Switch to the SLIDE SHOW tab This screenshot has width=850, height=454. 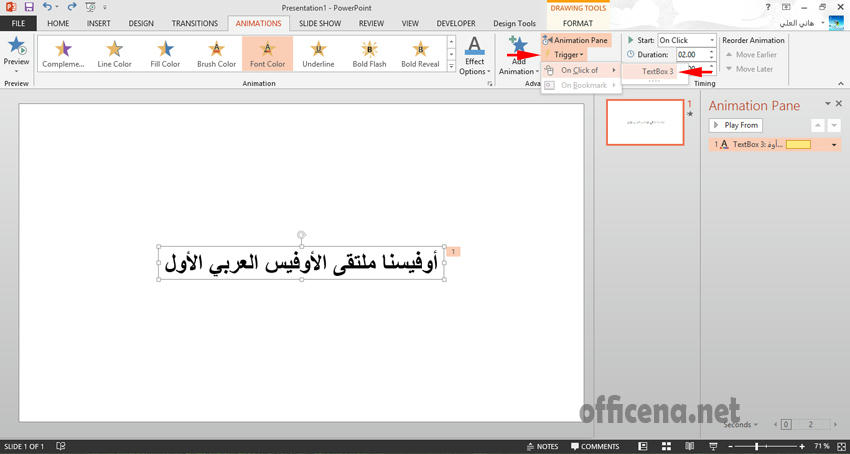click(320, 23)
